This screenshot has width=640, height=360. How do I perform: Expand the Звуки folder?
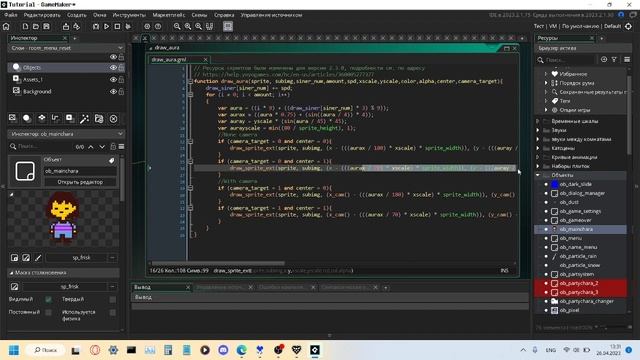(x=538, y=130)
